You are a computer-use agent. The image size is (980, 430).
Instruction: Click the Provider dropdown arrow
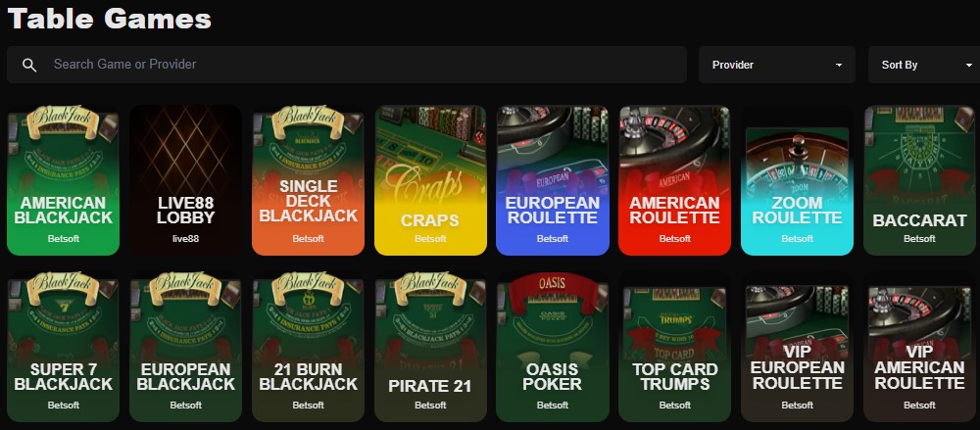pos(839,65)
